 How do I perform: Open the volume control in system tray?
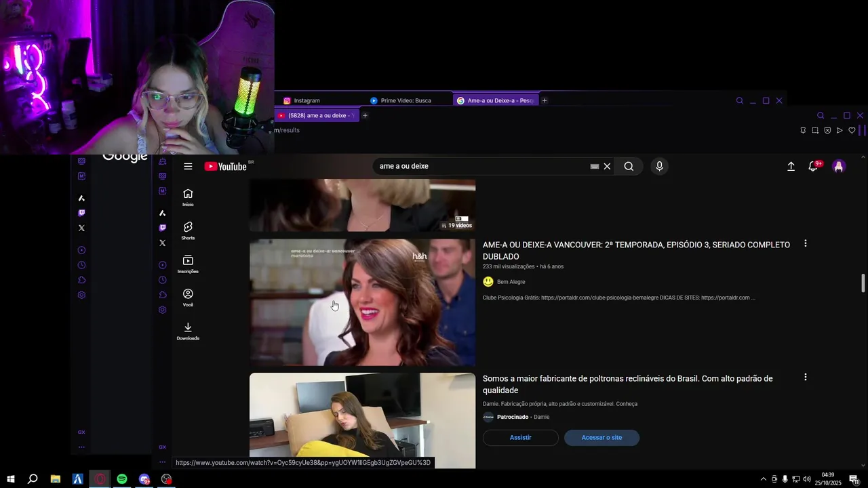click(x=807, y=479)
